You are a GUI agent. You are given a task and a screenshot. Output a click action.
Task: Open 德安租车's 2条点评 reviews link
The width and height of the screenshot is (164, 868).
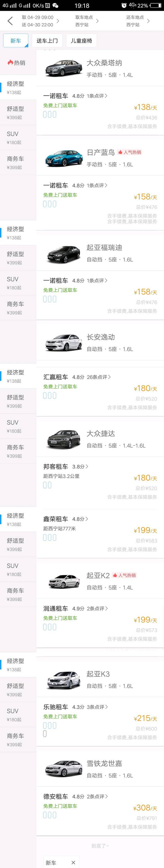click(97, 796)
